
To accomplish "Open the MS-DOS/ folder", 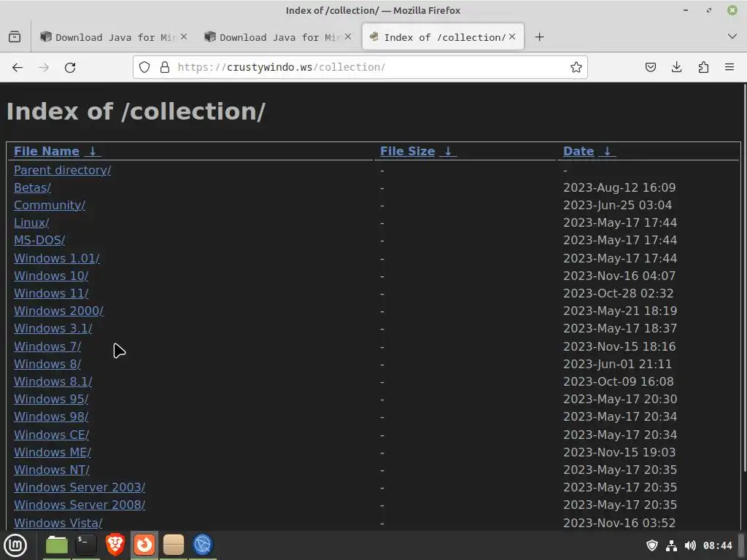I will point(39,240).
